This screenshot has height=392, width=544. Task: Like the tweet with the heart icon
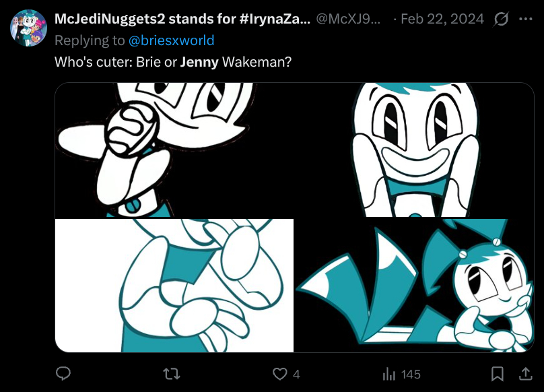tap(279, 373)
